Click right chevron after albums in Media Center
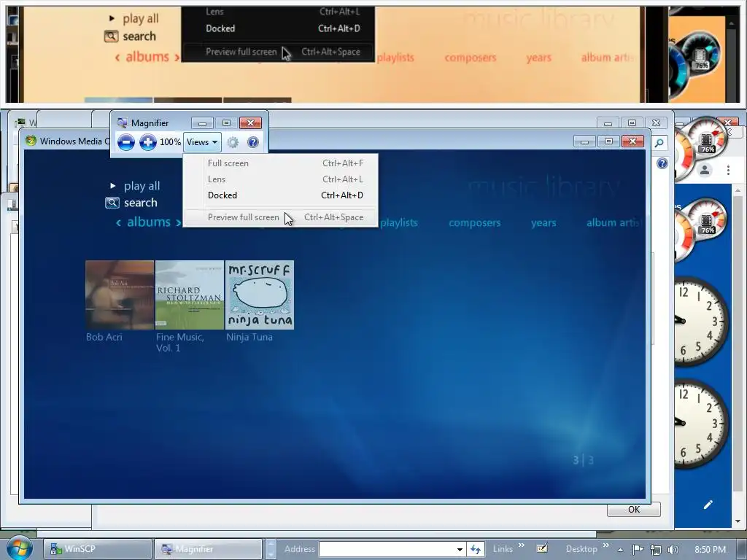Screen dimensions: 747x560 (x=178, y=222)
